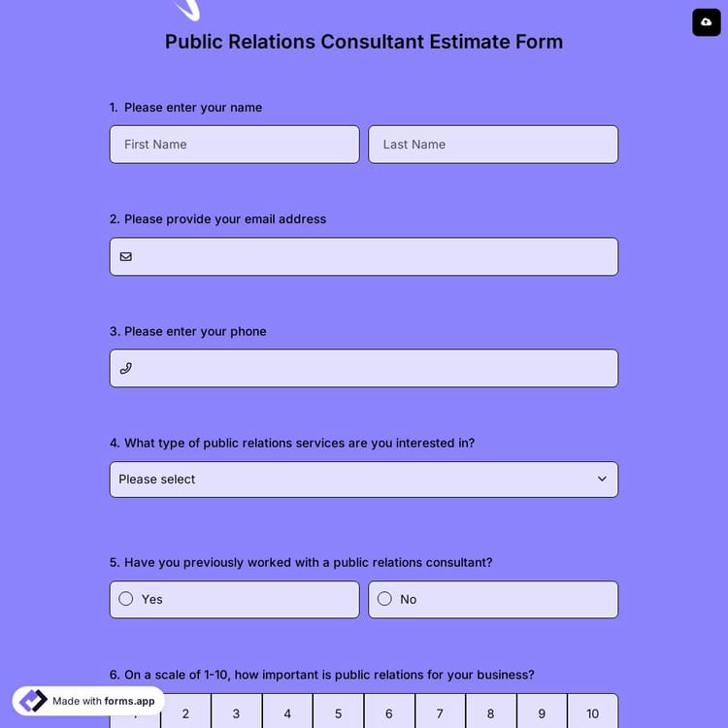
Task: Select the No radio button
Action: tap(384, 599)
